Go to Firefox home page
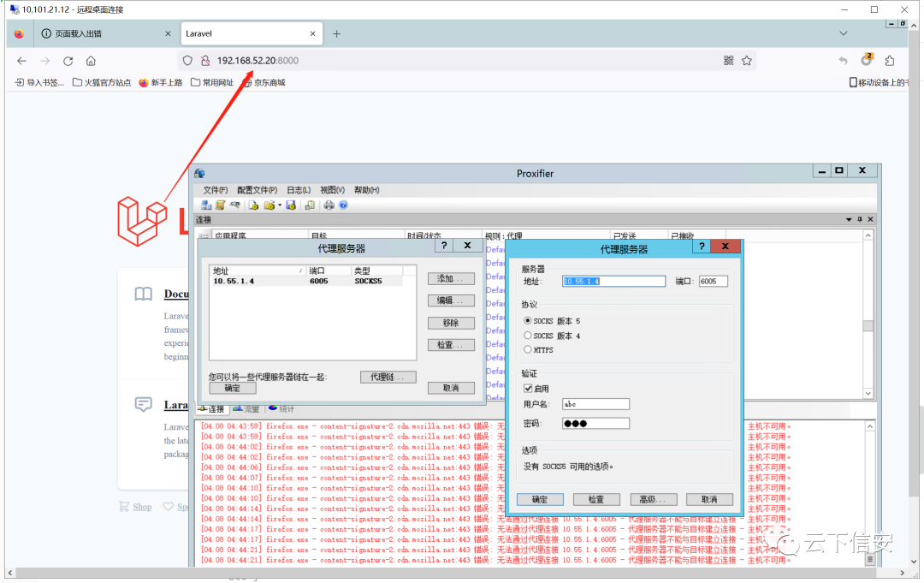 (91, 61)
